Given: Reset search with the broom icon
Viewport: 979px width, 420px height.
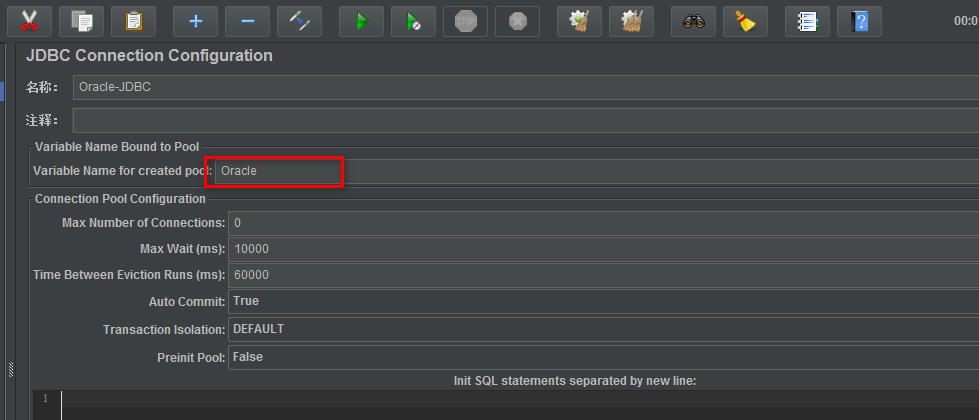Looking at the screenshot, I should (745, 22).
